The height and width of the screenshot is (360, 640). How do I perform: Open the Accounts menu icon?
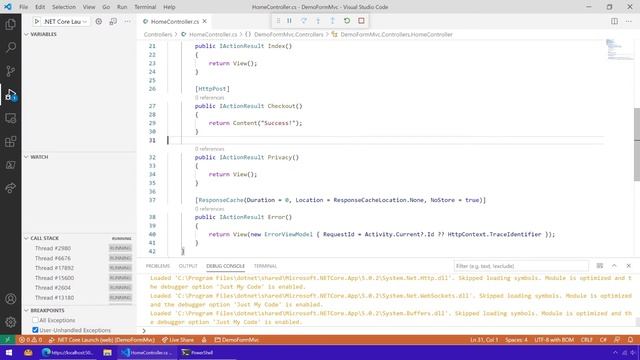click(x=11, y=299)
